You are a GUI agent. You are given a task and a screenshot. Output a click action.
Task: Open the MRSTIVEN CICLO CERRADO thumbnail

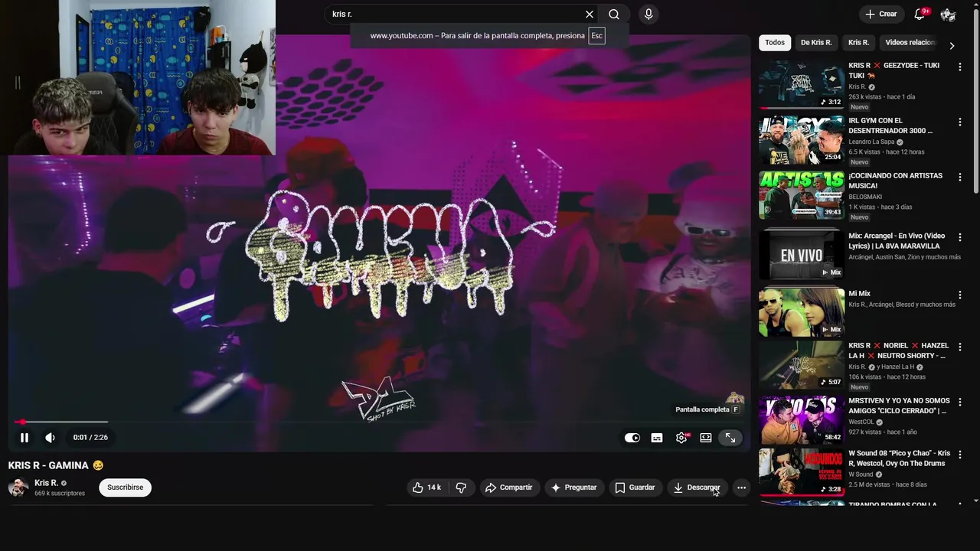802,420
